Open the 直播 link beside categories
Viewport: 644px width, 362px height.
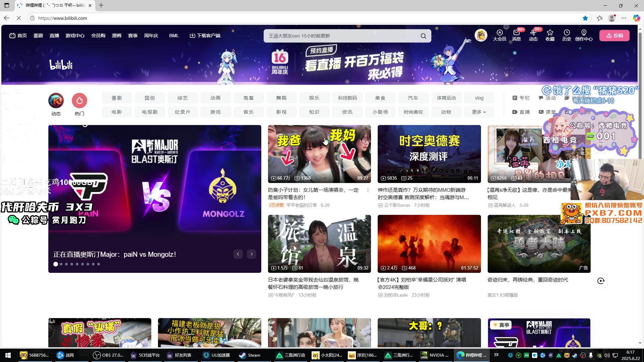coord(521,112)
